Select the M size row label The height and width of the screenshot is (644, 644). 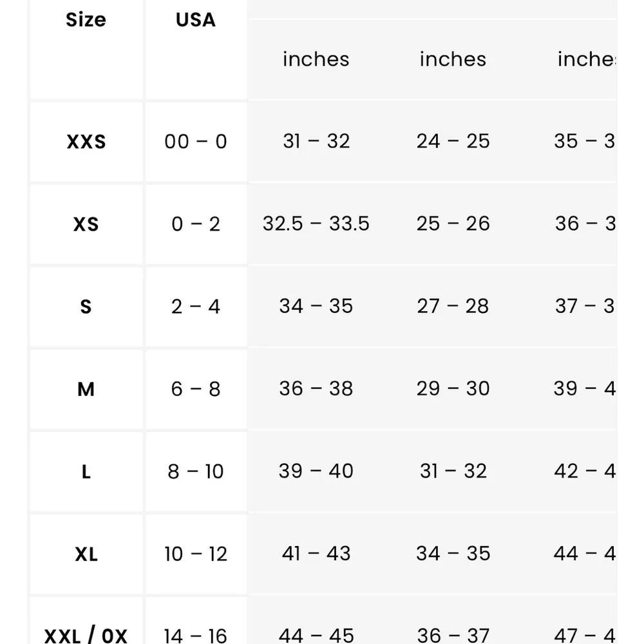point(86,389)
